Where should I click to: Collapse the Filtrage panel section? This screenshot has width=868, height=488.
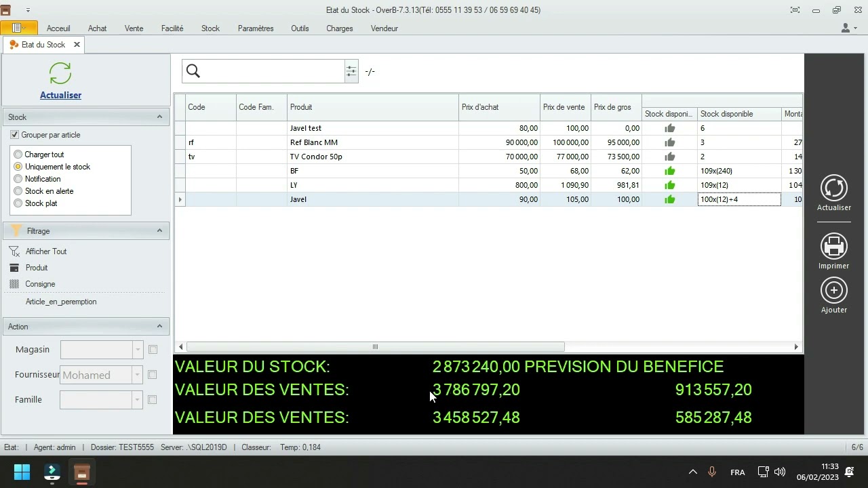point(159,230)
